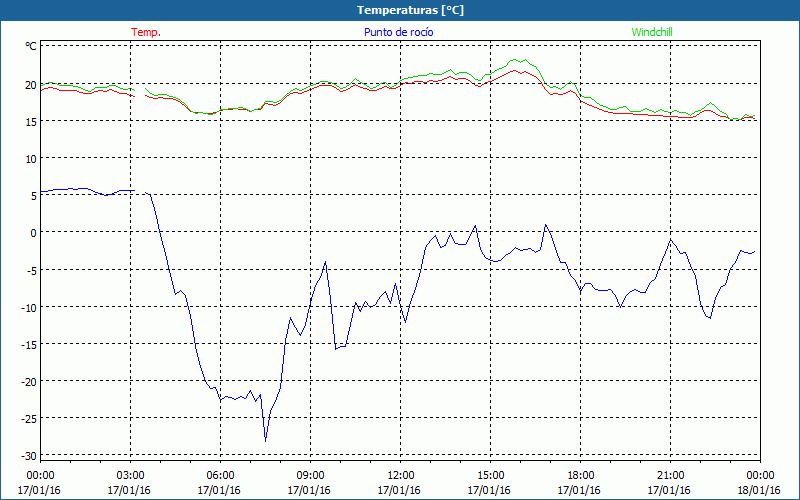Click the '-10' value on y-axis

coord(29,308)
